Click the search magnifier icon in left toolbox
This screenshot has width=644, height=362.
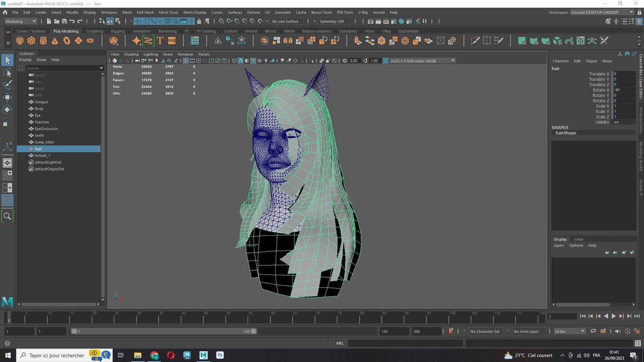(7, 216)
